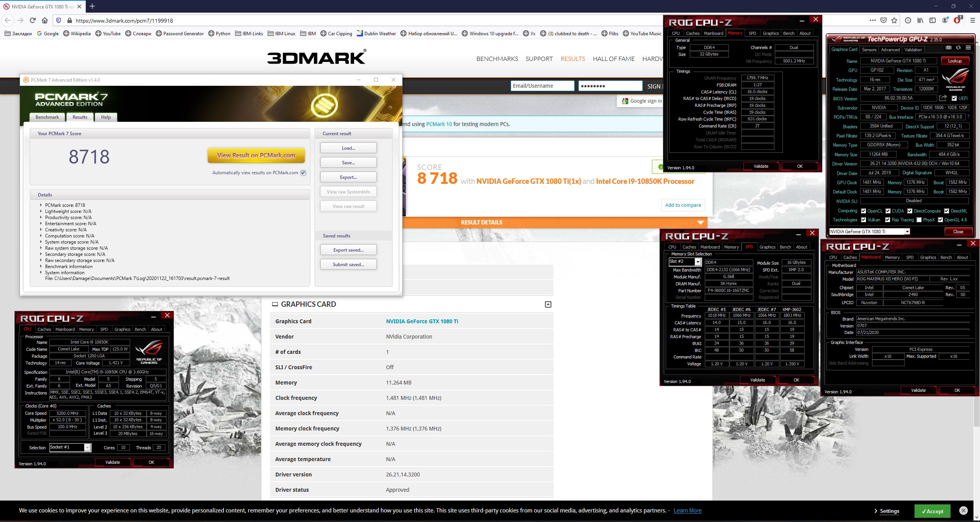Dismiss the cookie banner with X icon
Viewport: 980px width, 522px height.
[964, 511]
